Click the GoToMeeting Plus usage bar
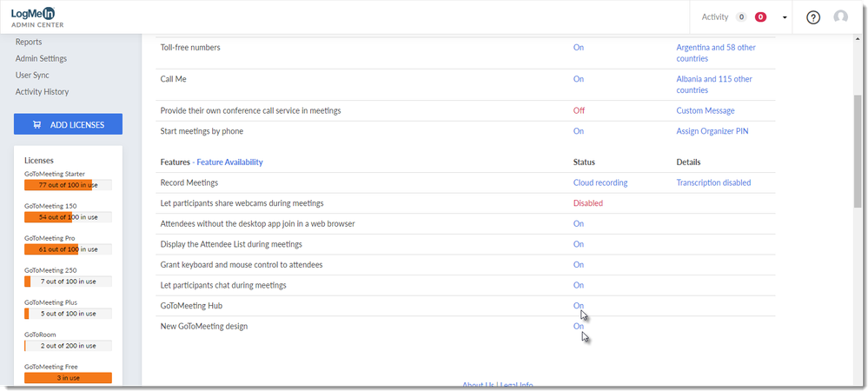This screenshot has width=868, height=391. tap(68, 314)
